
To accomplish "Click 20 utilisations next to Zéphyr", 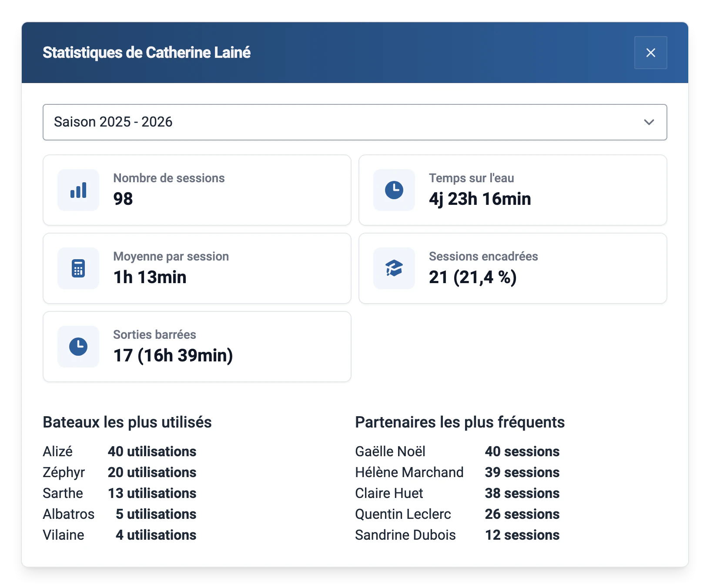I will click(x=152, y=472).
